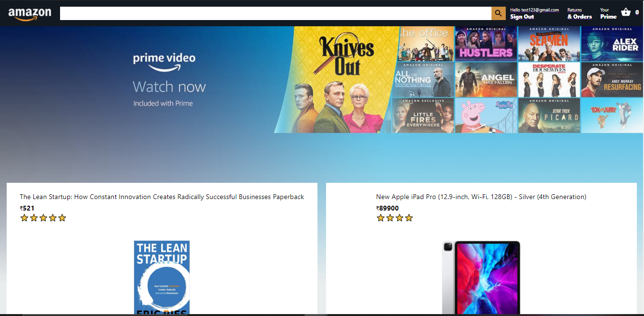644x316 pixels.
Task: Open Your Prime link
Action: pyautogui.click(x=608, y=13)
